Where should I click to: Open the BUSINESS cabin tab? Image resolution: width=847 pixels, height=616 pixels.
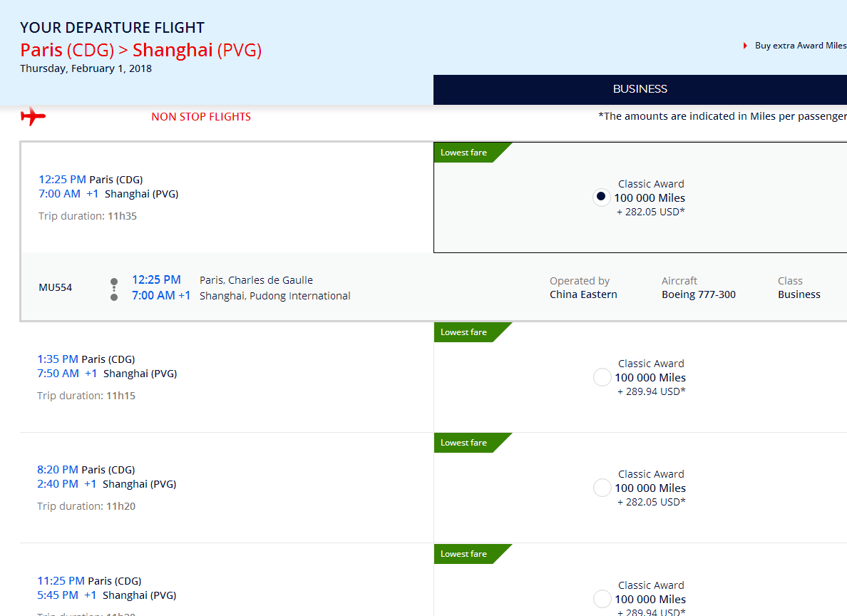click(640, 89)
